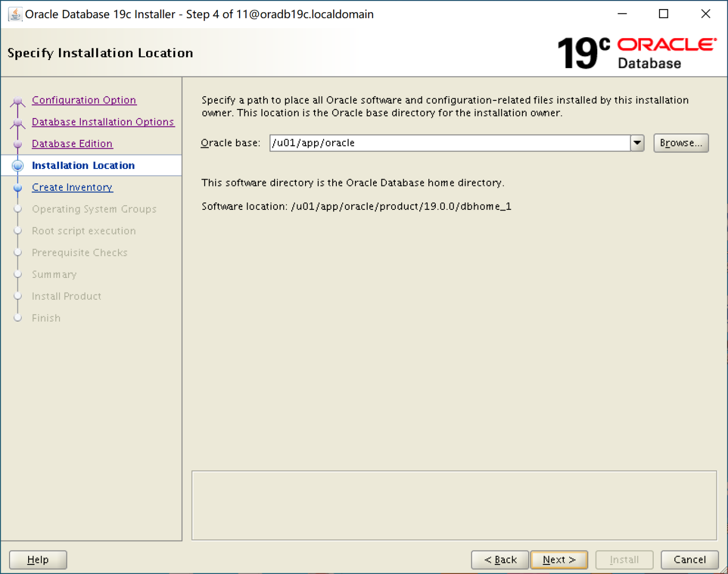This screenshot has width=728, height=574.
Task: Open the Help button
Action: [38, 560]
